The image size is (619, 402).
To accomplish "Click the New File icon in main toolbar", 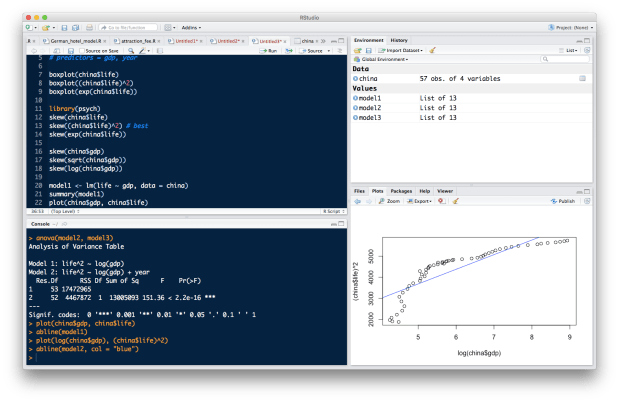I will point(28,28).
